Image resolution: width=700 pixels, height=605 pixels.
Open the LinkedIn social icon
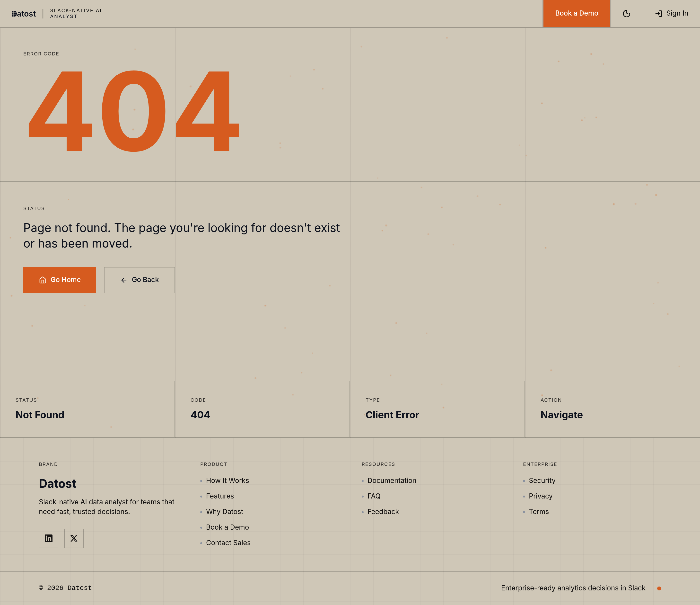pos(48,538)
